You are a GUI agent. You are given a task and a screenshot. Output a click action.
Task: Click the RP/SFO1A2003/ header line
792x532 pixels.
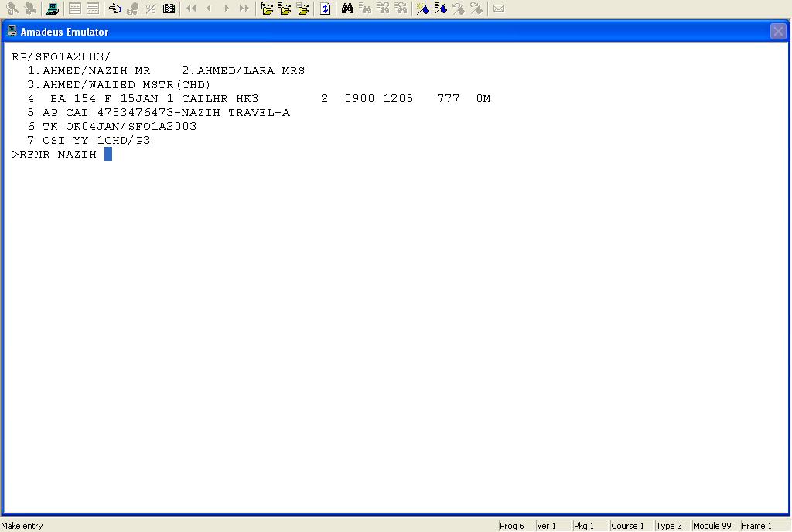coord(61,56)
